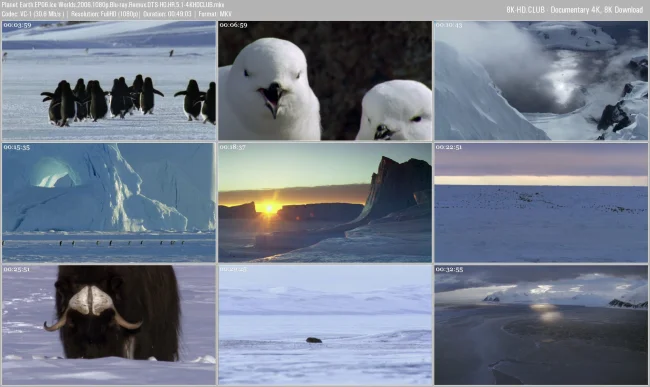Screen dimensions: 650x387
Task: Click the 00:32:55 timestamp marker
Action: pos(449,269)
